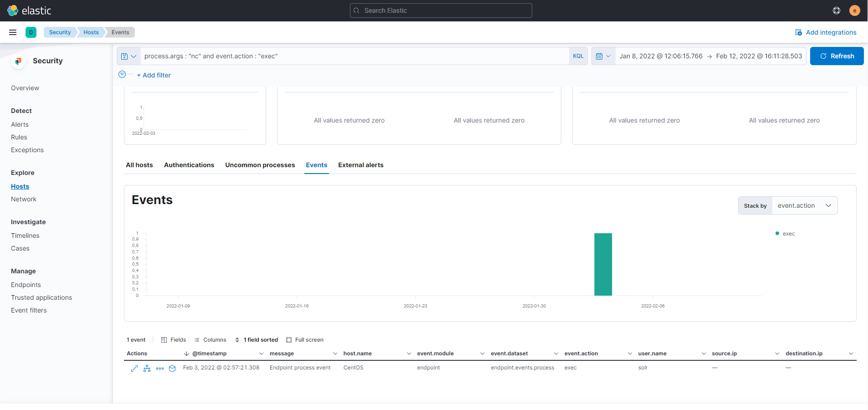Open the help menu icon in header
Viewport: 868px width, 410px height.
click(836, 10)
